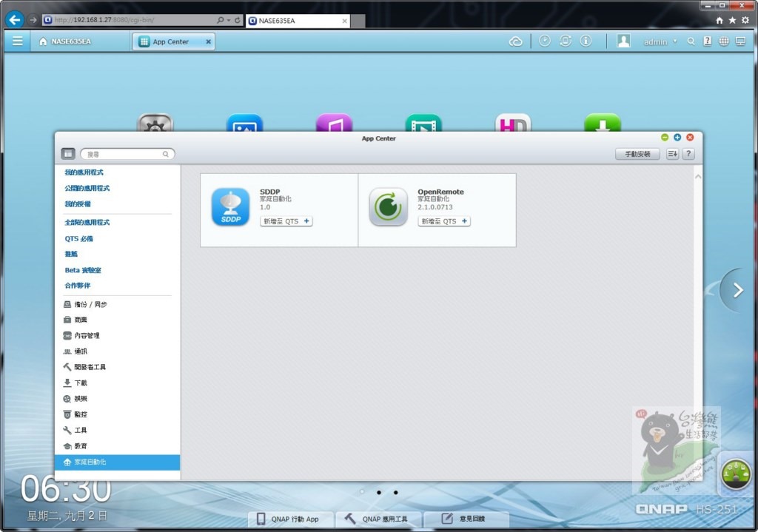This screenshot has height=532, width=758.
Task: Select the first desktop page dot
Action: (x=362, y=492)
